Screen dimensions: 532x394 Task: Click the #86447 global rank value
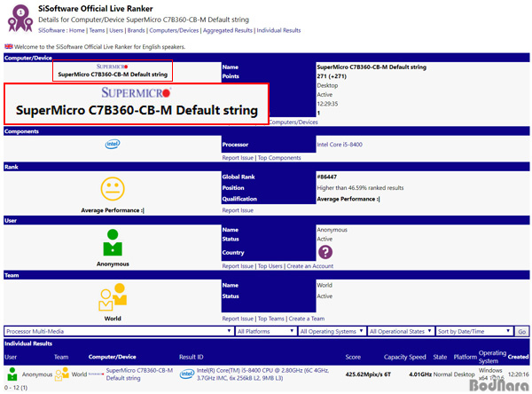pyautogui.click(x=326, y=177)
